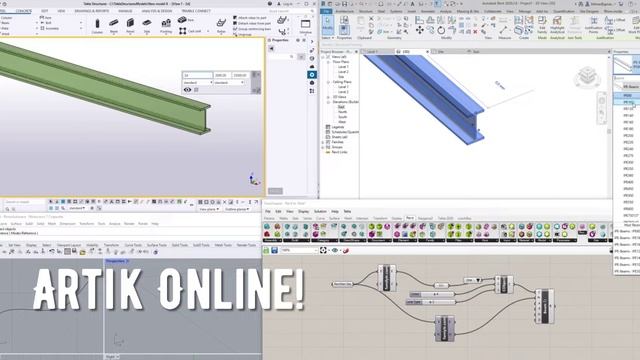
Task: Click the ViewCube in Revit 3D view
Action: point(587,77)
